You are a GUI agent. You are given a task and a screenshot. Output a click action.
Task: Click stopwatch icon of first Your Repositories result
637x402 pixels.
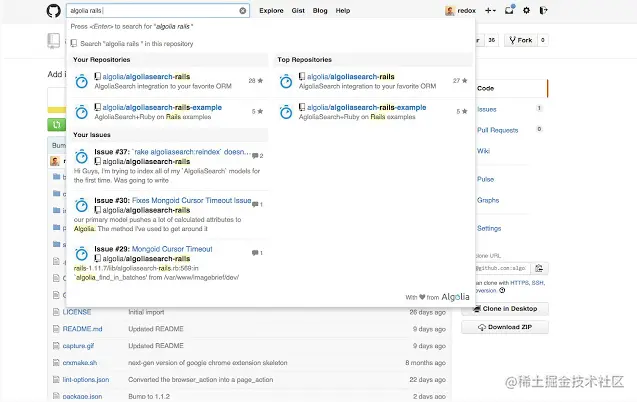82,81
